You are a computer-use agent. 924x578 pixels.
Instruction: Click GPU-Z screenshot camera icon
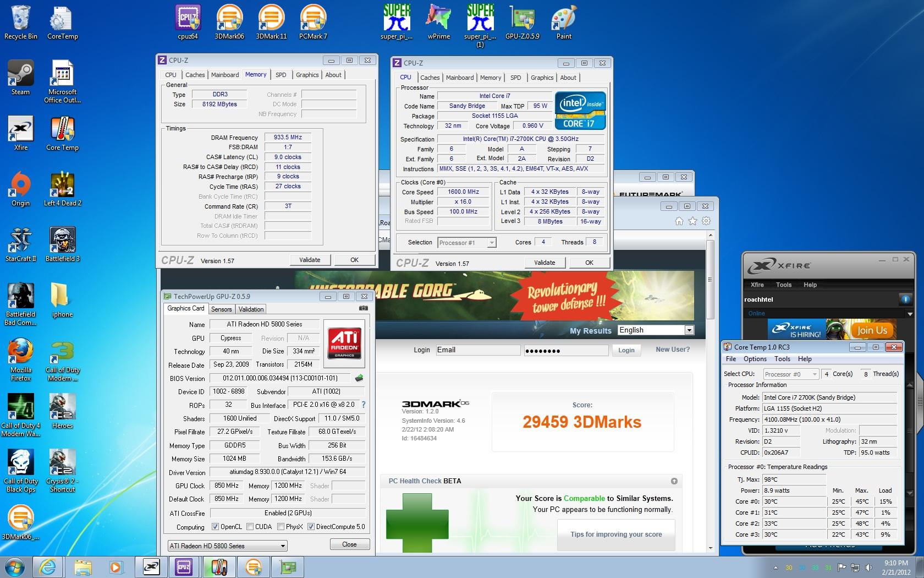364,308
